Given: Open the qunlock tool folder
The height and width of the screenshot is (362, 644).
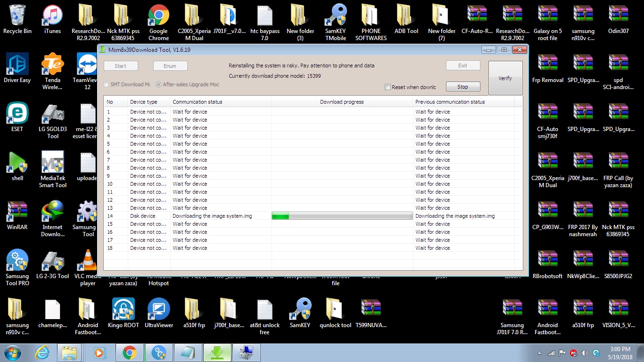Looking at the screenshot, I should [336, 313].
